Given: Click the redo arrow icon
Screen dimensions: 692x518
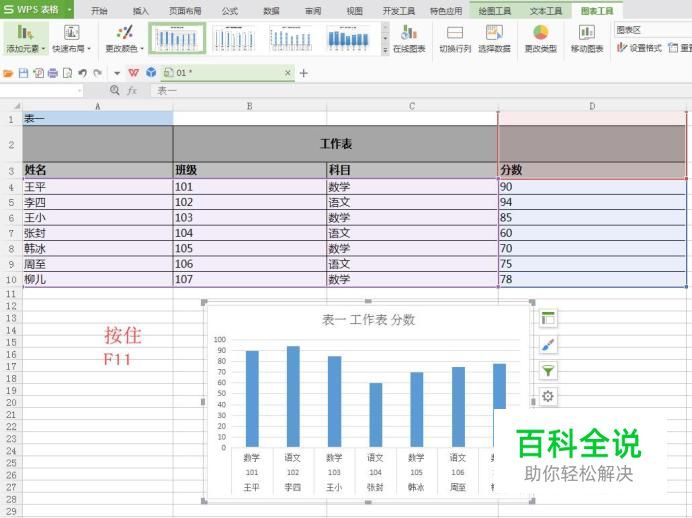Looking at the screenshot, I should (x=98, y=73).
